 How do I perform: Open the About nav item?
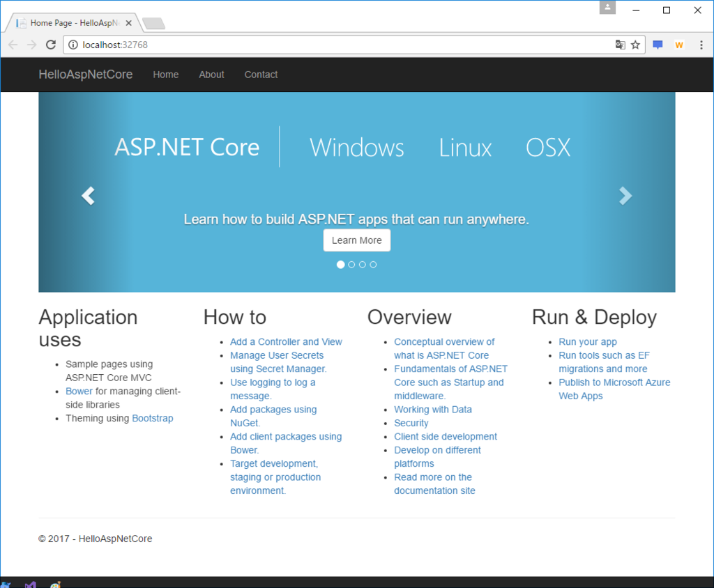[x=211, y=75]
